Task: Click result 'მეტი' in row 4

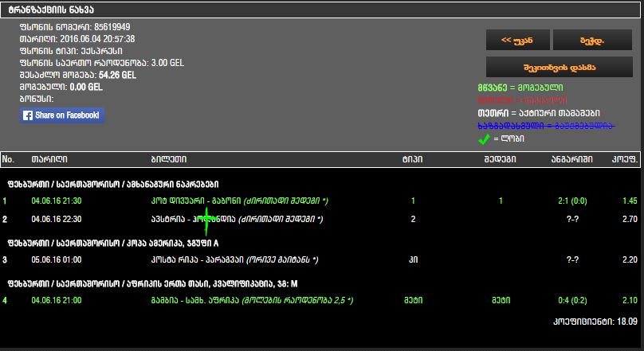Action: click(501, 301)
